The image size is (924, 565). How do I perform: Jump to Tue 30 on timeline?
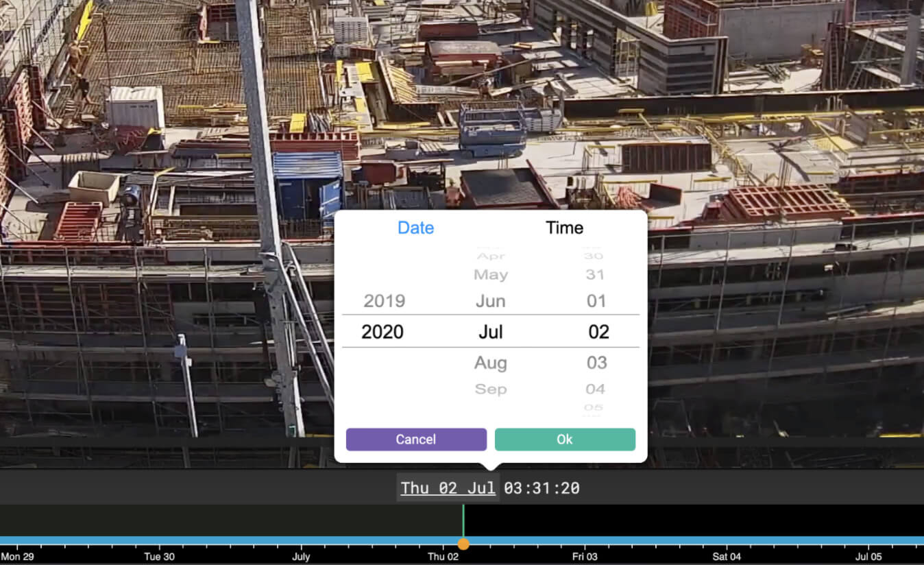(x=159, y=556)
